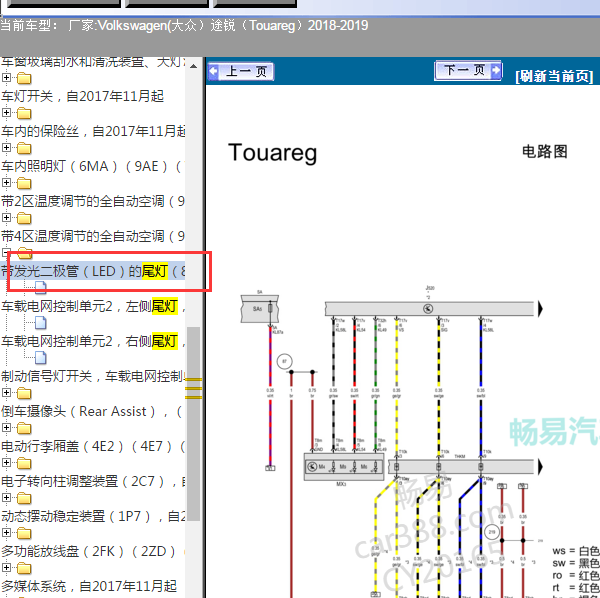Go to next page with 下一页
This screenshot has width=600, height=598.
[468, 70]
